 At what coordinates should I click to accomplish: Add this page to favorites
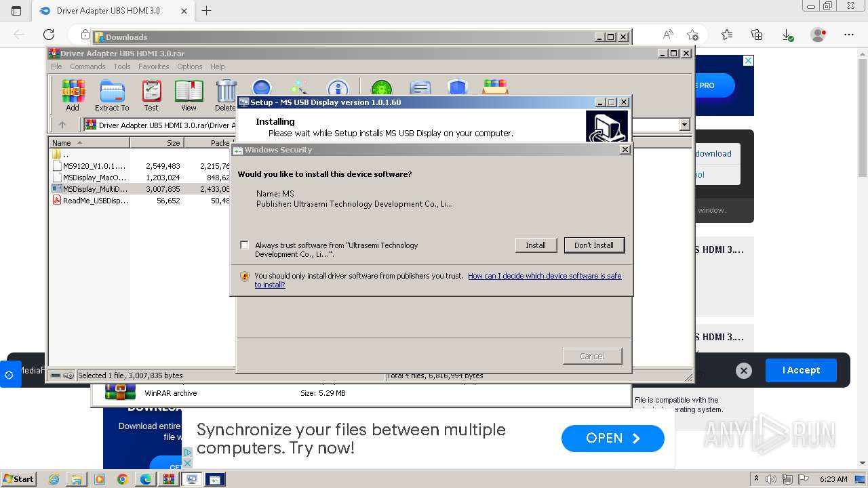coord(692,35)
